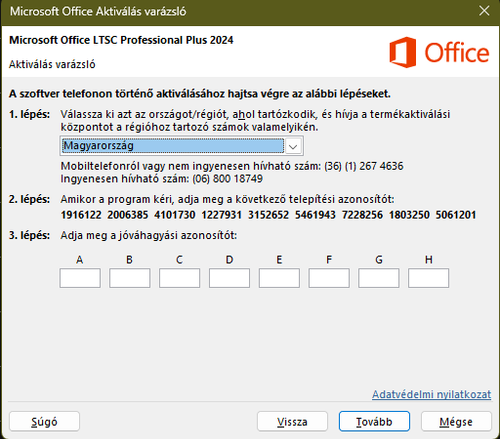Click the 2. lépés step label
Screen dimensions: 500x439
(x=29, y=199)
